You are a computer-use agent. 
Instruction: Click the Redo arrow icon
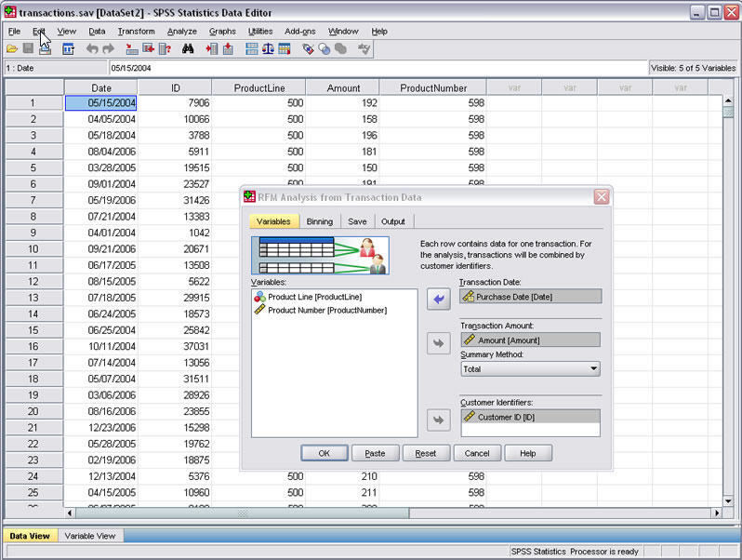click(x=109, y=48)
